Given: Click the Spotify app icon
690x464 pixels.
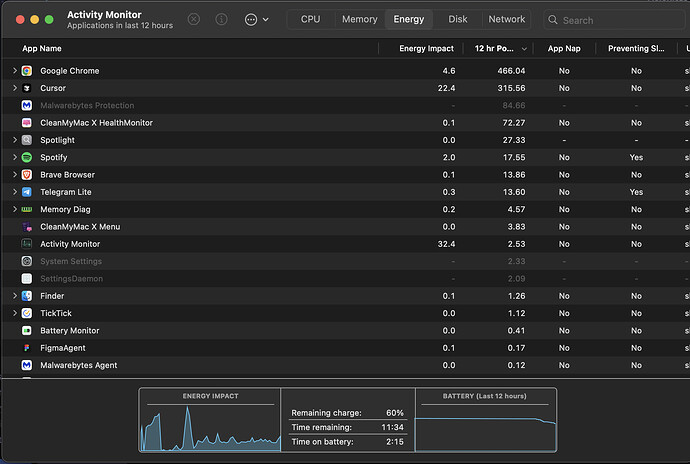Looking at the screenshot, I should tap(27, 157).
